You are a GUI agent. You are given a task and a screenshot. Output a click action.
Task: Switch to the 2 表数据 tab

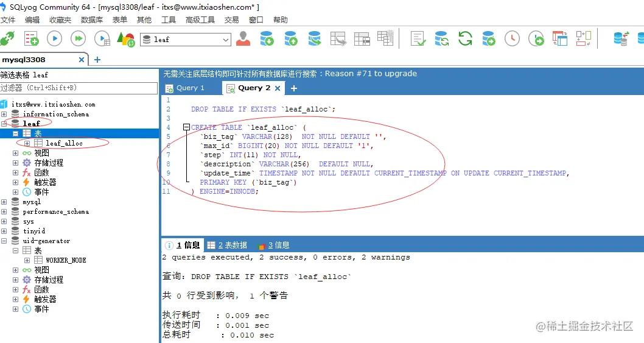coord(227,245)
